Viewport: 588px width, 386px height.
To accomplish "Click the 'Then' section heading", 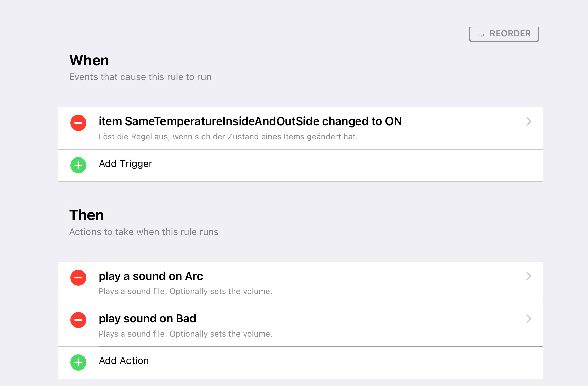I will click(x=86, y=215).
